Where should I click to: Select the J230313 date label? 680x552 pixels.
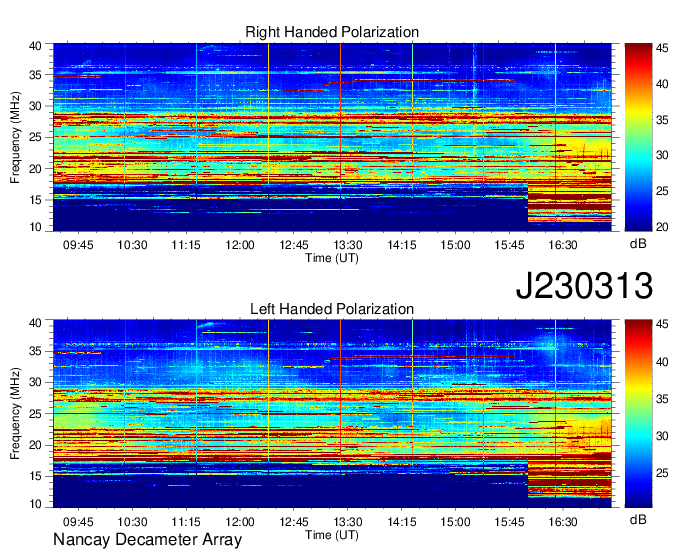584,286
